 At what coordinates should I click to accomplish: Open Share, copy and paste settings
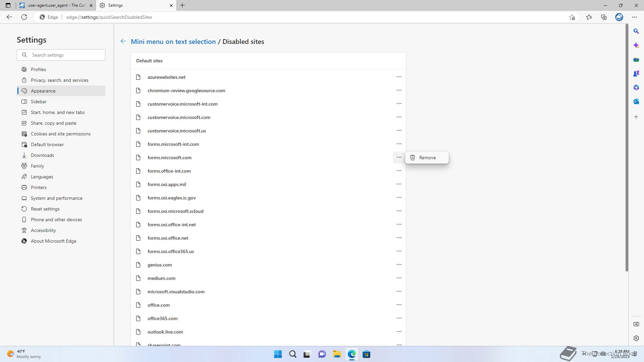pyautogui.click(x=61, y=123)
